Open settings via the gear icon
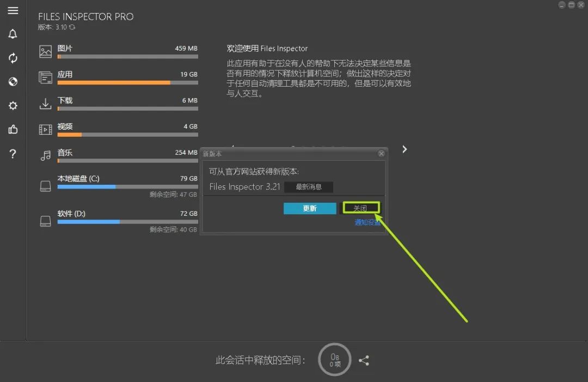588x382 pixels. [13, 106]
